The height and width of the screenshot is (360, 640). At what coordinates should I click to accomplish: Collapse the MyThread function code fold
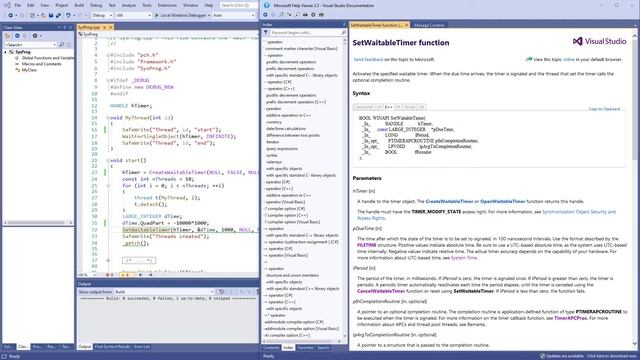(108, 118)
